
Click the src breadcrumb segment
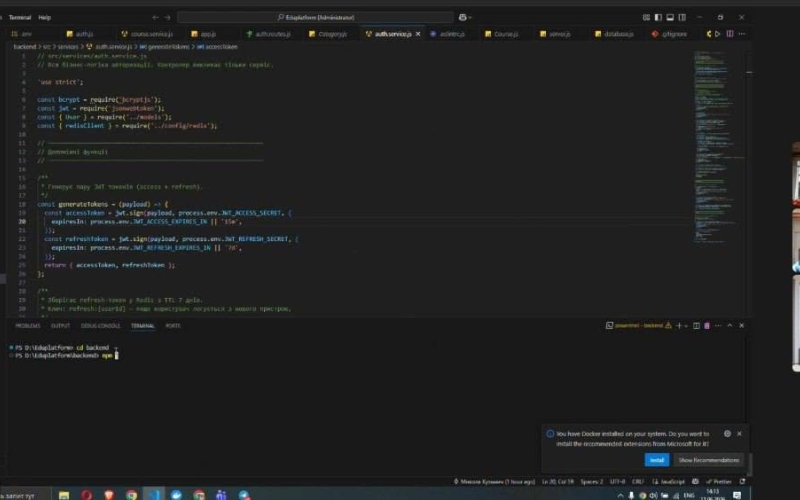46,47
